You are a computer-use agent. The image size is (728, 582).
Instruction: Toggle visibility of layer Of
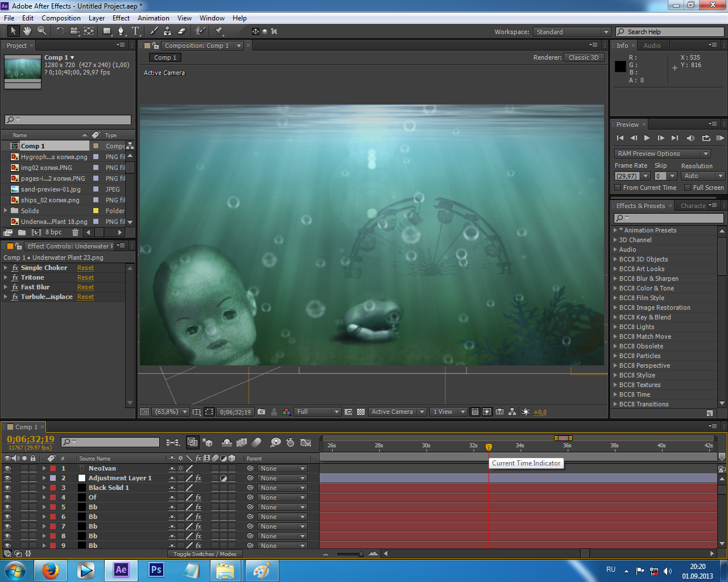[x=7, y=497]
